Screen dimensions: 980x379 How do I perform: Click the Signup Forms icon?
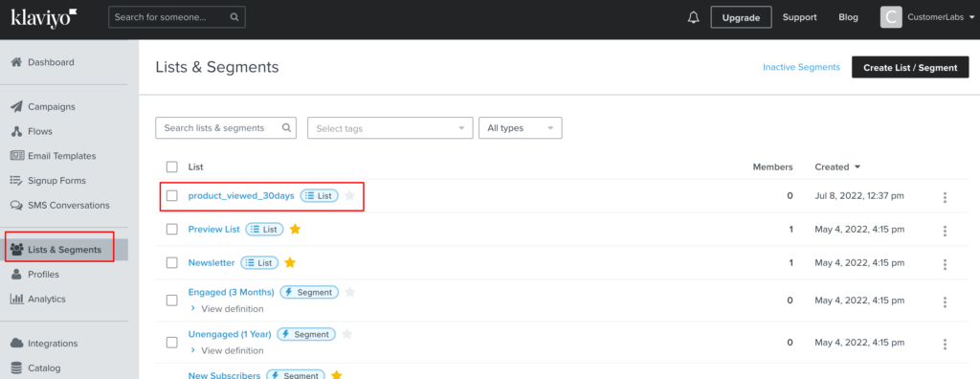[x=17, y=180]
